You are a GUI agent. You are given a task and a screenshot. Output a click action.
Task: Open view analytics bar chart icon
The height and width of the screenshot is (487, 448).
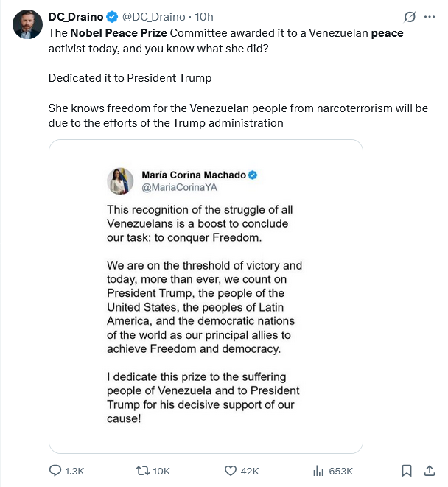(319, 471)
